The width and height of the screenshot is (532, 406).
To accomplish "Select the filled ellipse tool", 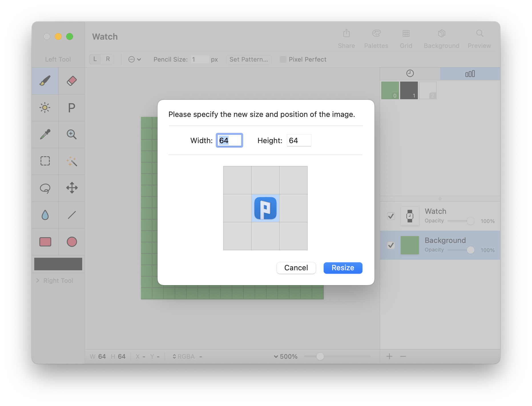I will [x=72, y=242].
